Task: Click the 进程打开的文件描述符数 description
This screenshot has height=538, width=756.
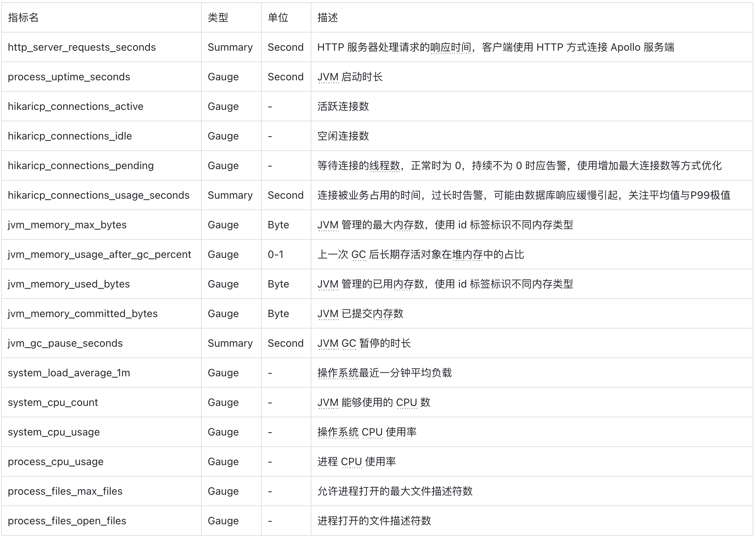Action: pos(374,521)
